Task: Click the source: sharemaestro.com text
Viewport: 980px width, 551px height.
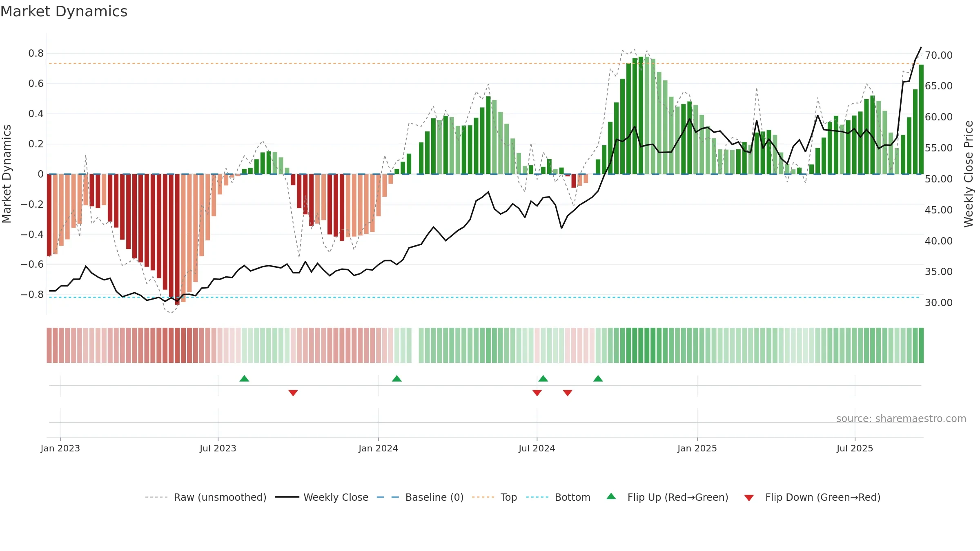Action: (901, 418)
